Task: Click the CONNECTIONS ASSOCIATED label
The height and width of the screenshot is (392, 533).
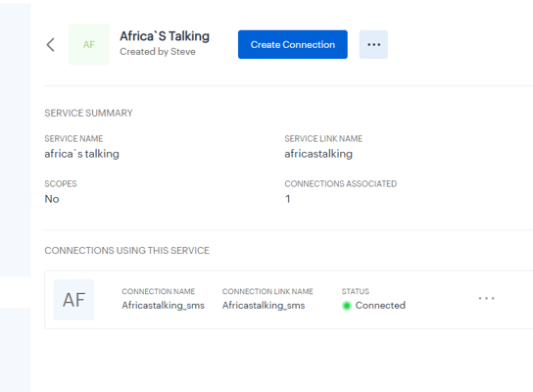Action: click(341, 184)
